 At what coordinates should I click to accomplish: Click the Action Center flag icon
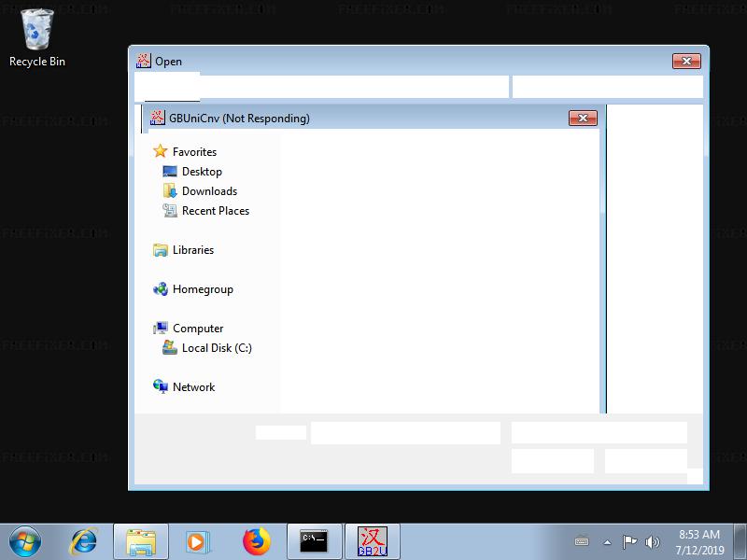click(629, 542)
